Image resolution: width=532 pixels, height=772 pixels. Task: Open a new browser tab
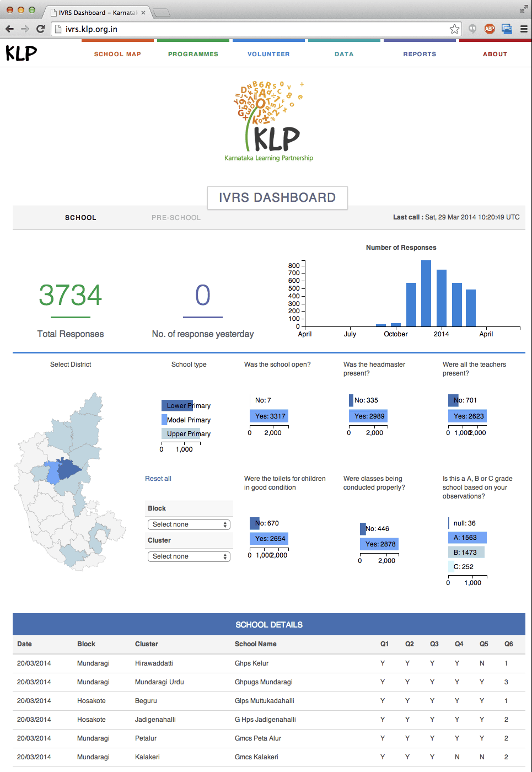161,13
